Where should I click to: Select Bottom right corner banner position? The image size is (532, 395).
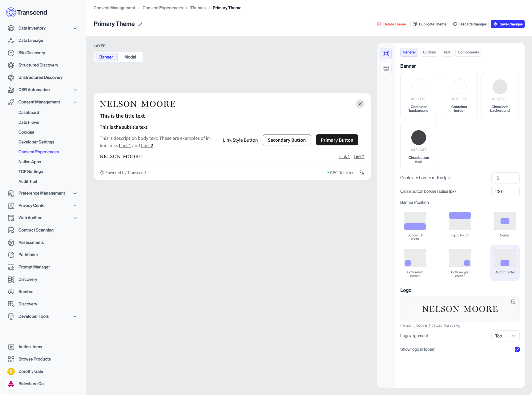pos(460,263)
